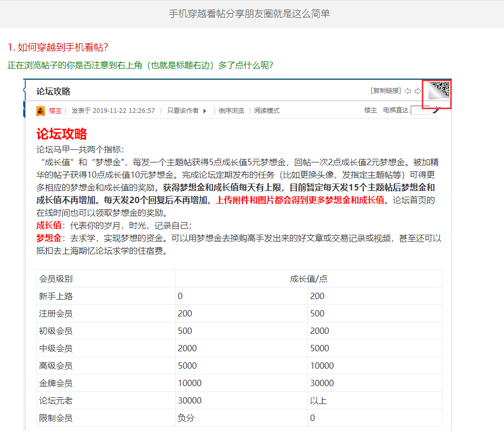Viewport: 504px width, 432px height.
Task: Click text 论坛马甲一共两个指标
Action: click(x=80, y=149)
